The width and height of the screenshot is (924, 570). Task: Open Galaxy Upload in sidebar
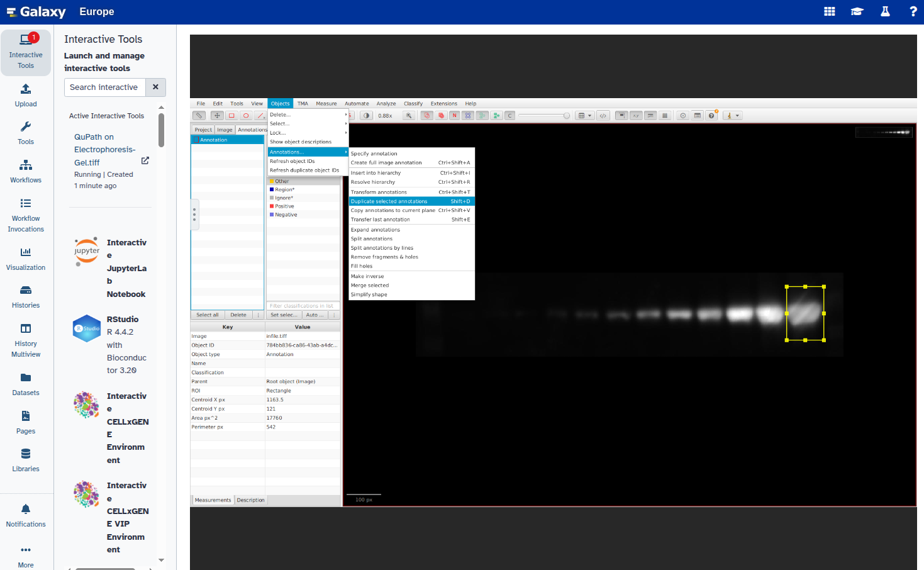pyautogui.click(x=26, y=95)
